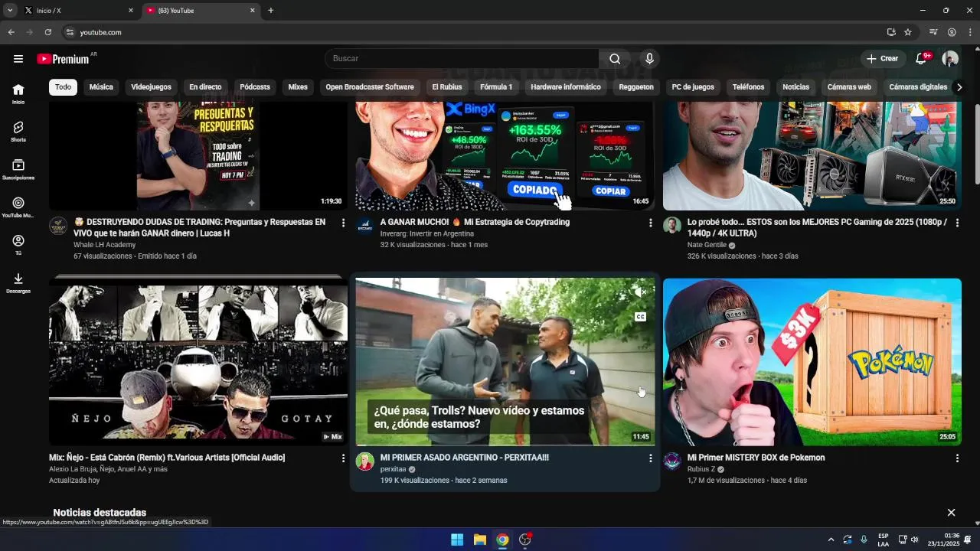
Task: Select the En directo chip
Action: pos(205,87)
